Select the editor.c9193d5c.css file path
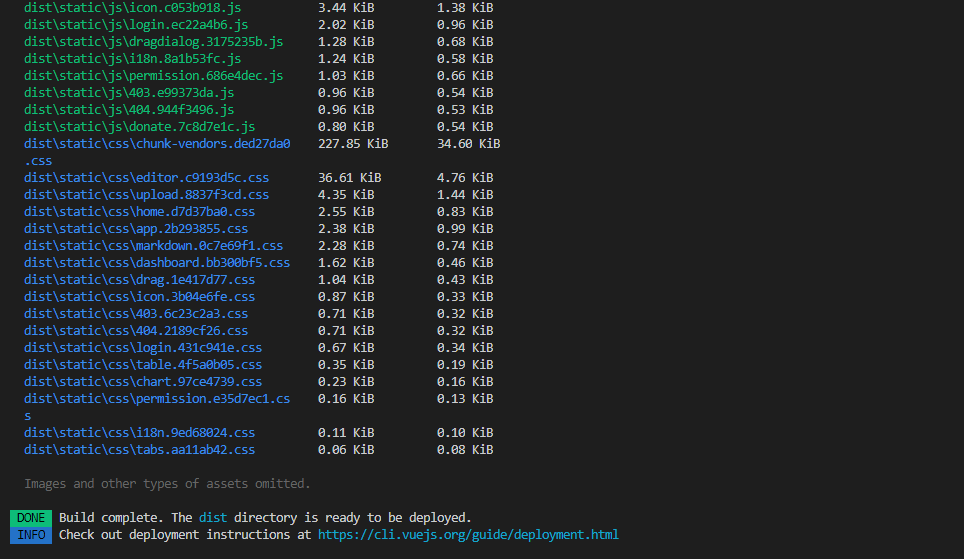The width and height of the screenshot is (964, 559). (146, 178)
